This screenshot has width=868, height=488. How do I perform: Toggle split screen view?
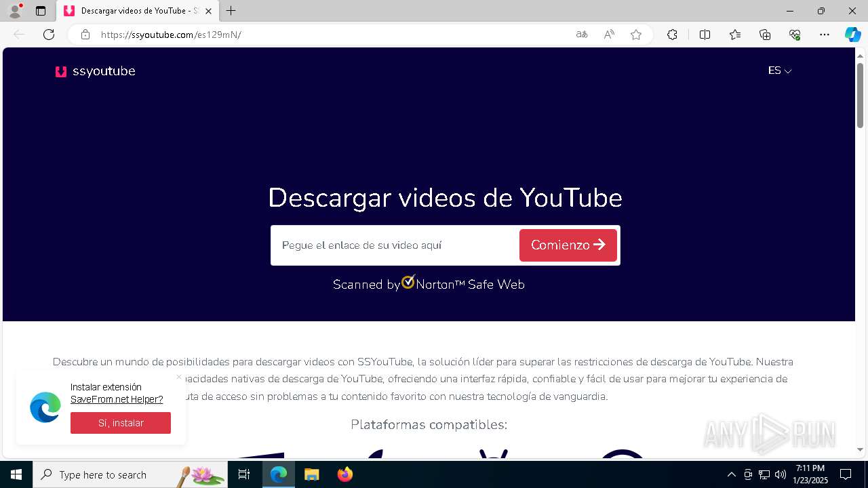(x=705, y=35)
